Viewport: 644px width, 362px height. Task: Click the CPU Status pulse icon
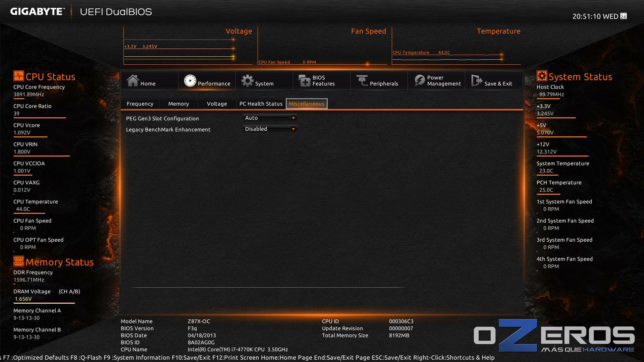(x=19, y=76)
